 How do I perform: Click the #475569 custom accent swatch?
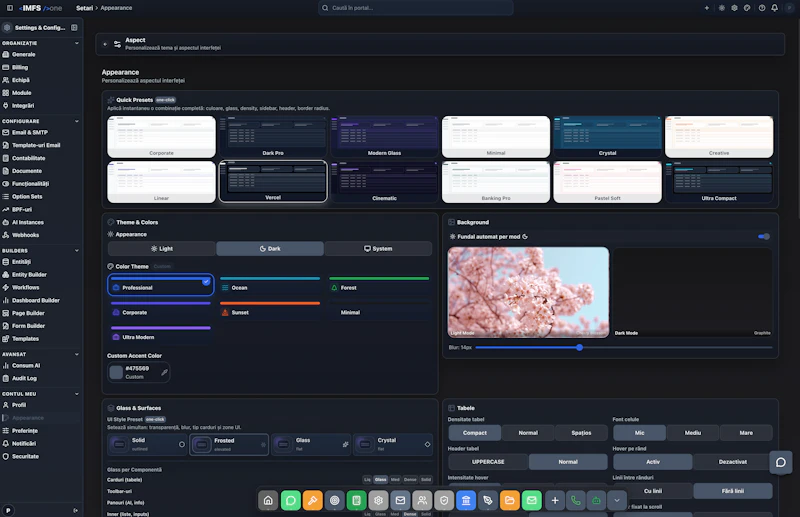(116, 373)
